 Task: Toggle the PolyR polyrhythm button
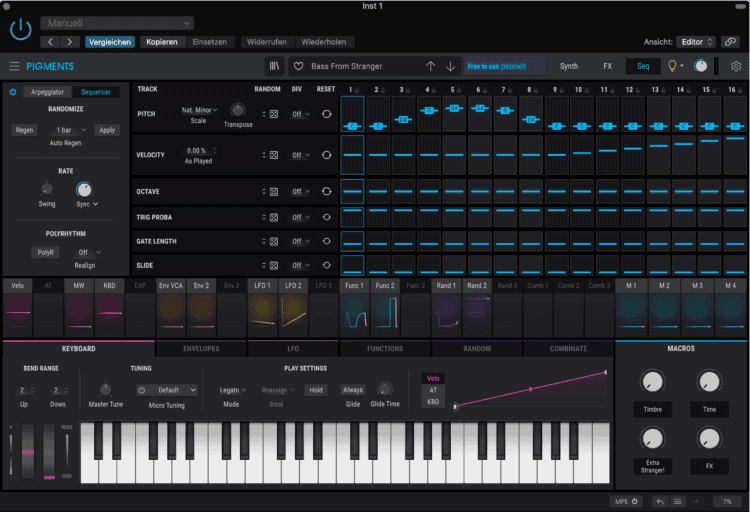[x=45, y=252]
